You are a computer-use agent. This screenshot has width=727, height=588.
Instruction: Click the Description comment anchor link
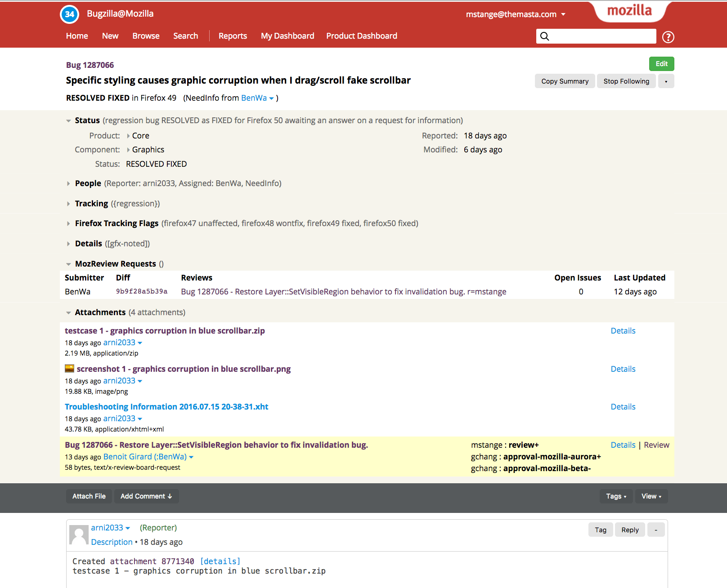point(112,542)
